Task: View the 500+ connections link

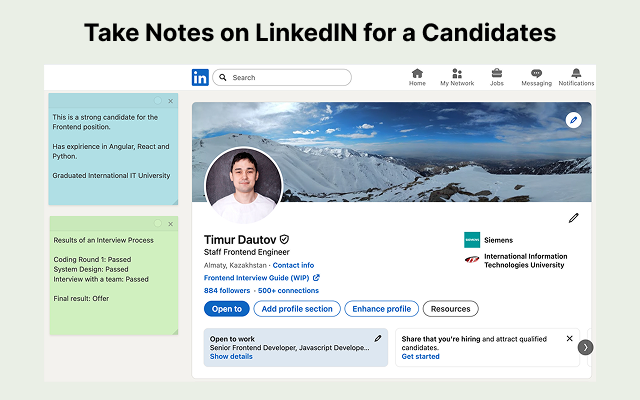Action: coord(288,291)
